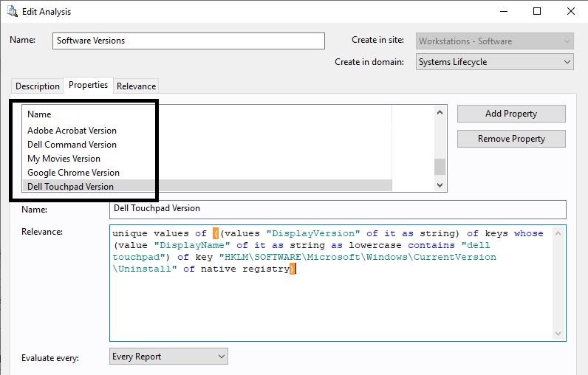The image size is (588, 375).
Task: Minimize the Edit Analysis window
Action: pyautogui.click(x=504, y=11)
